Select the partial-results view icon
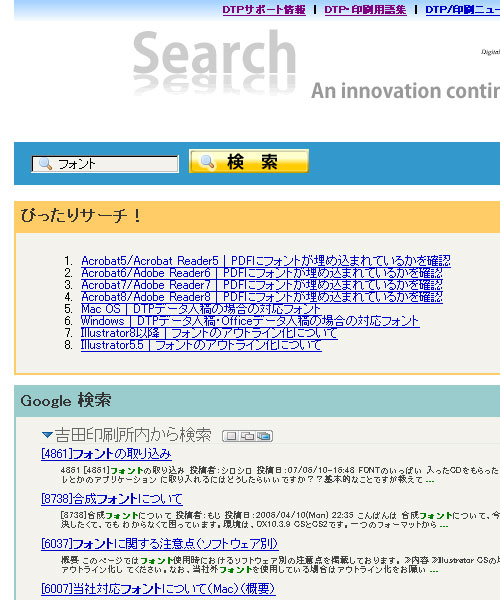500x600 pixels. 247,436
